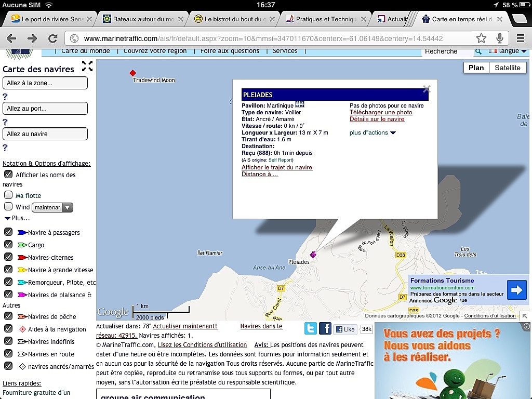Screen dimensions: 532x399
Task: Tap the microphone voice search icon
Action: pos(499,38)
